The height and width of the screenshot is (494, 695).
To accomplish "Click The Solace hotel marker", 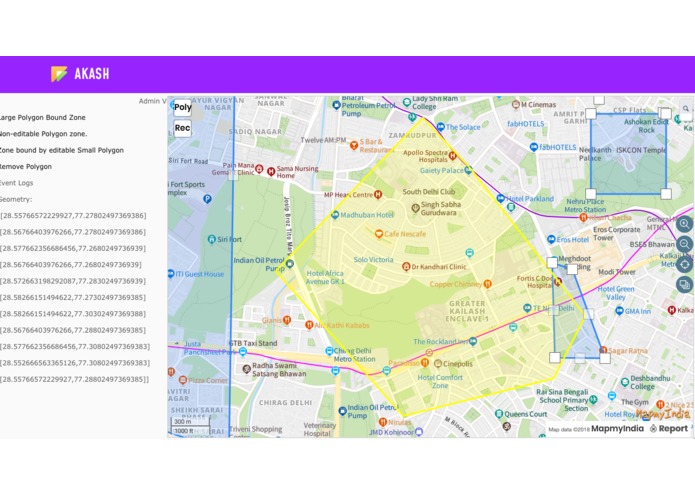I will tap(441, 127).
